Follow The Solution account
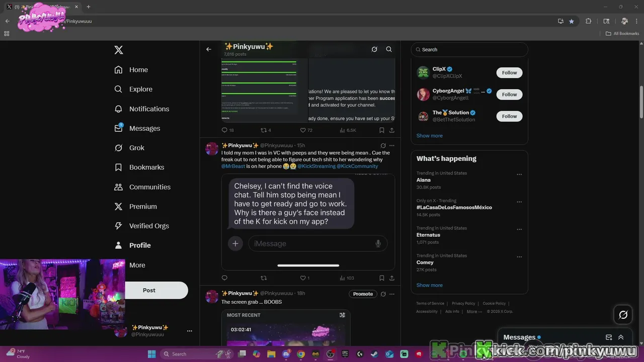644x362 pixels. (509, 116)
